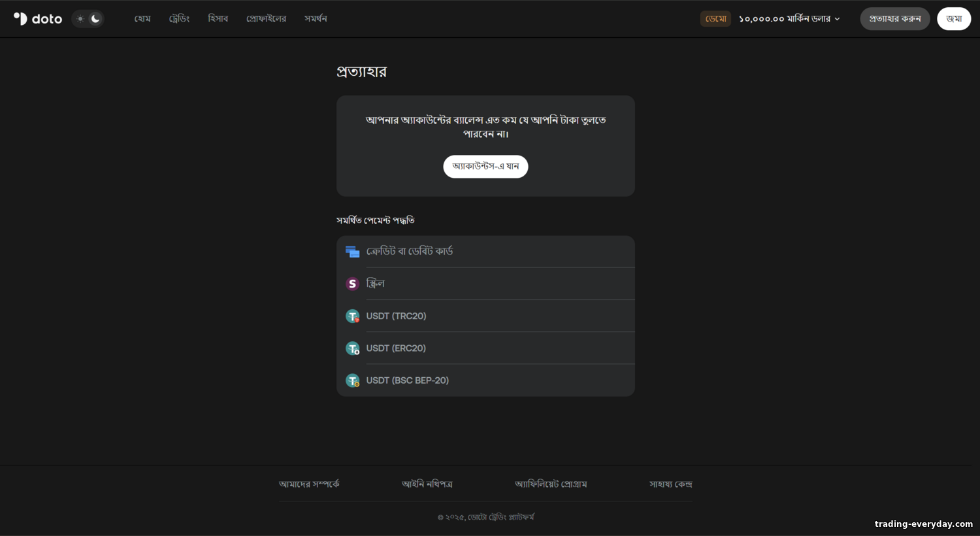The width and height of the screenshot is (980, 536).
Task: Open the প্রোফাইলের menu item
Action: pos(266,19)
